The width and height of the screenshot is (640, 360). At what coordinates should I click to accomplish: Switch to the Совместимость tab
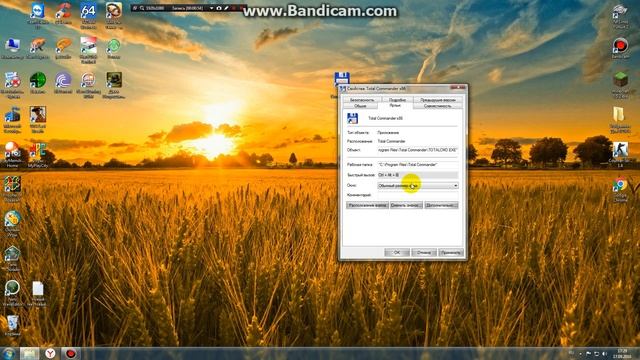438,106
